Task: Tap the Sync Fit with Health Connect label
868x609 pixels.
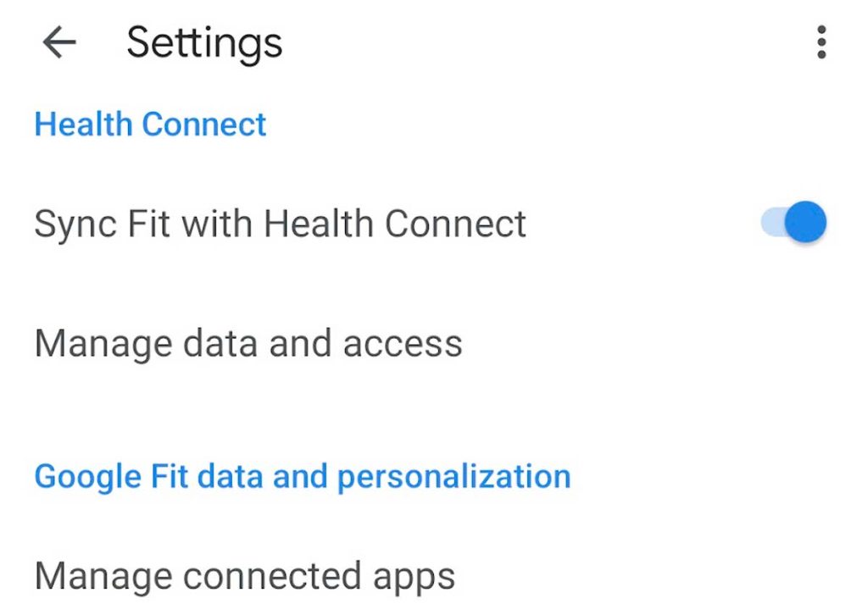Action: tap(280, 224)
